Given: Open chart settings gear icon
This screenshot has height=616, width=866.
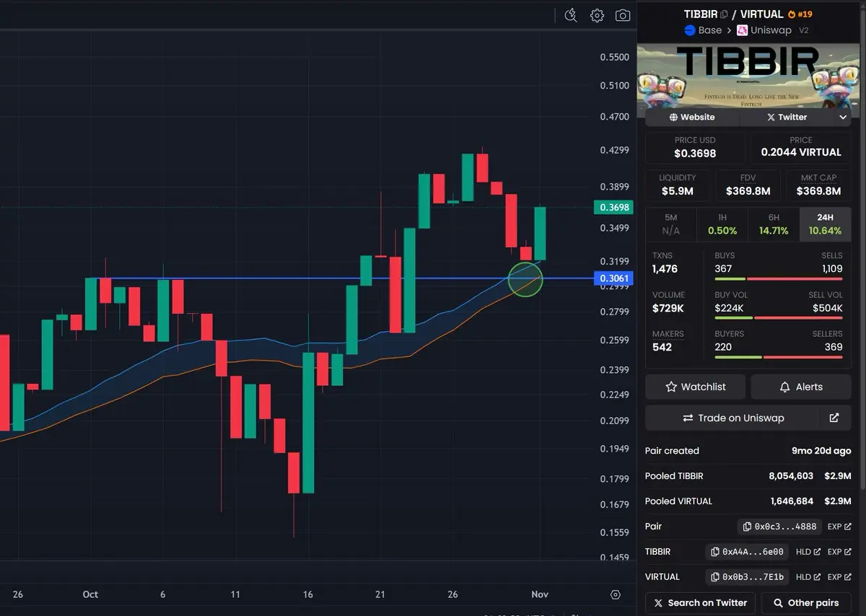Looking at the screenshot, I should [597, 15].
